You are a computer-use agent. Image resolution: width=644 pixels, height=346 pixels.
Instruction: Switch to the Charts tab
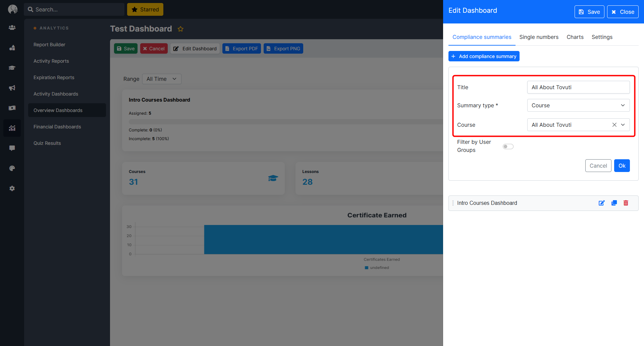click(575, 37)
